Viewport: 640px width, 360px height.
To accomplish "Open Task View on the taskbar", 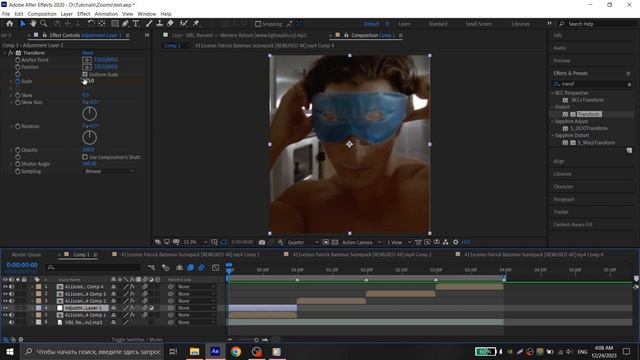I will 173,351.
